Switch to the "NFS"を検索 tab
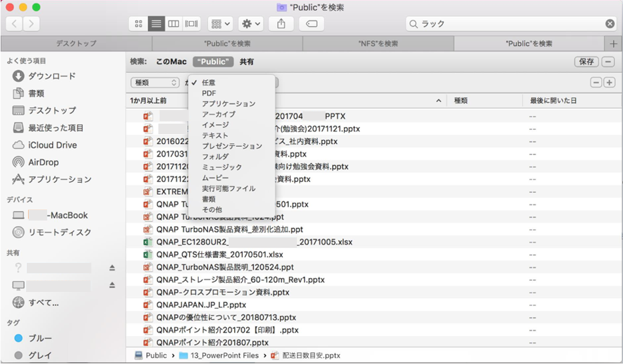 [x=378, y=43]
